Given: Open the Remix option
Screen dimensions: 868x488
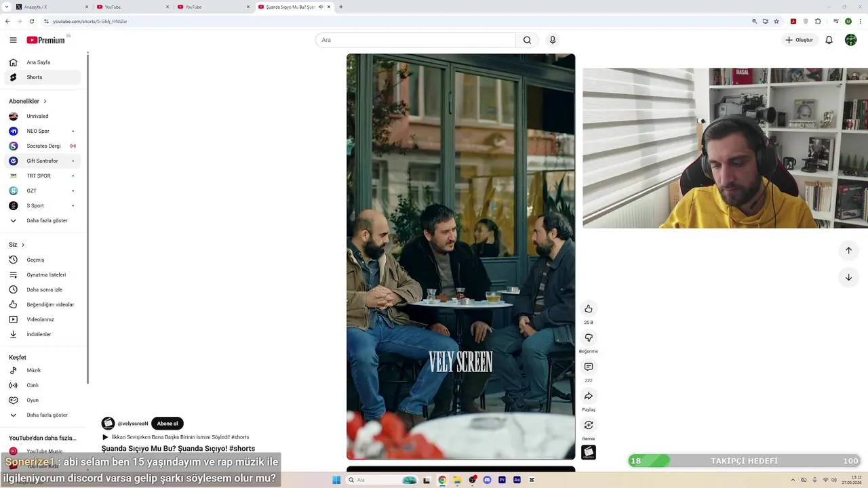Looking at the screenshot, I should click(x=589, y=425).
